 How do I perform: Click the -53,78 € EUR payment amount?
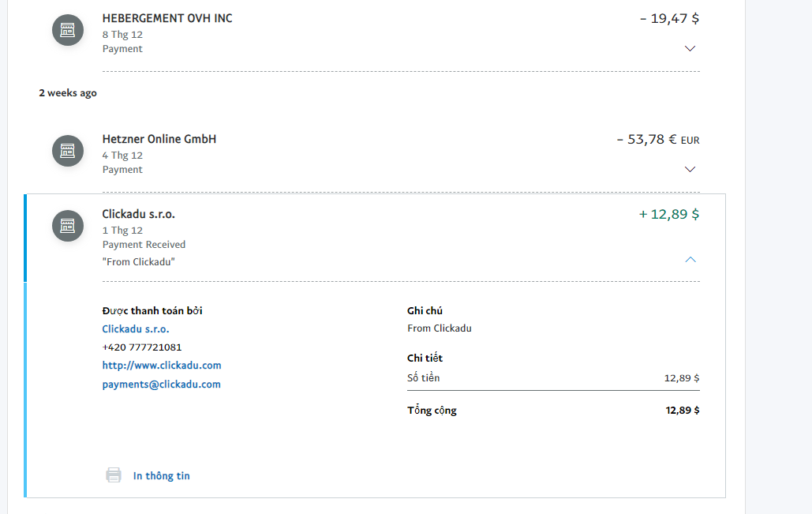658,140
